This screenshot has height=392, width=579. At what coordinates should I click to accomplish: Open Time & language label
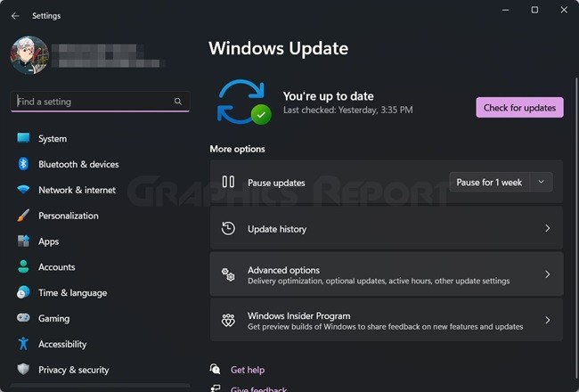(x=73, y=293)
